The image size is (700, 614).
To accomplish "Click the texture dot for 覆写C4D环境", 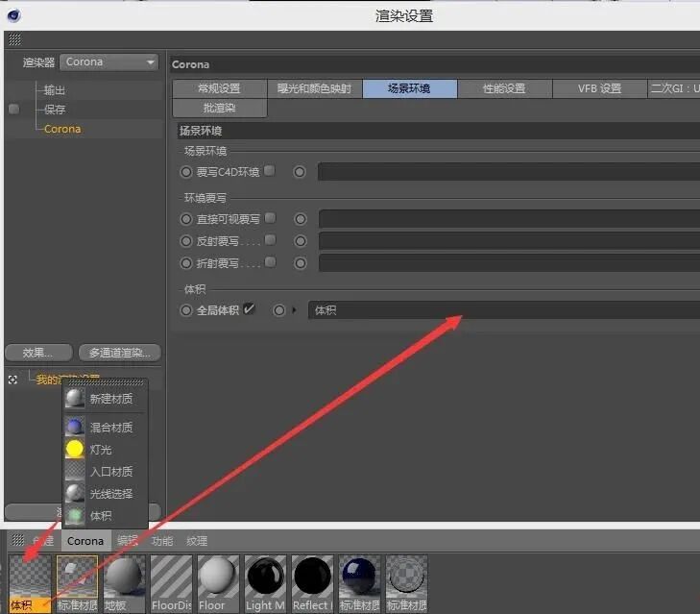I will coord(300,172).
